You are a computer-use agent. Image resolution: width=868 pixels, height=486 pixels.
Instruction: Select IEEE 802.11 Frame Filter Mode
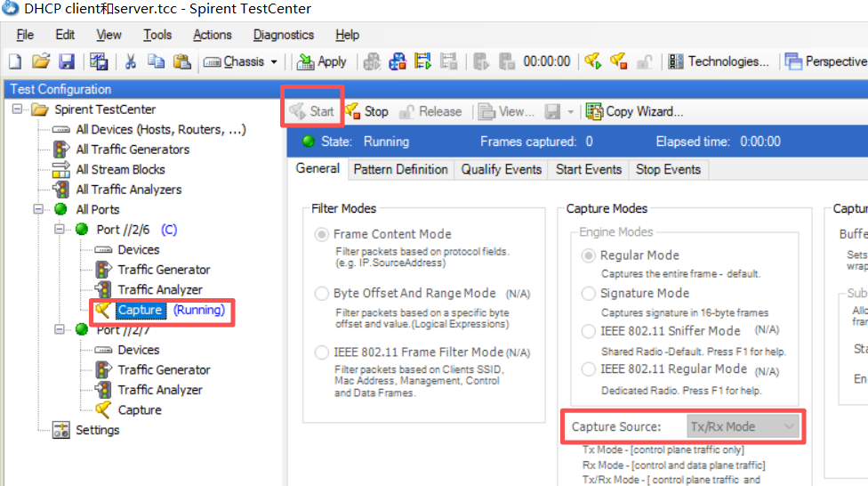coord(322,352)
